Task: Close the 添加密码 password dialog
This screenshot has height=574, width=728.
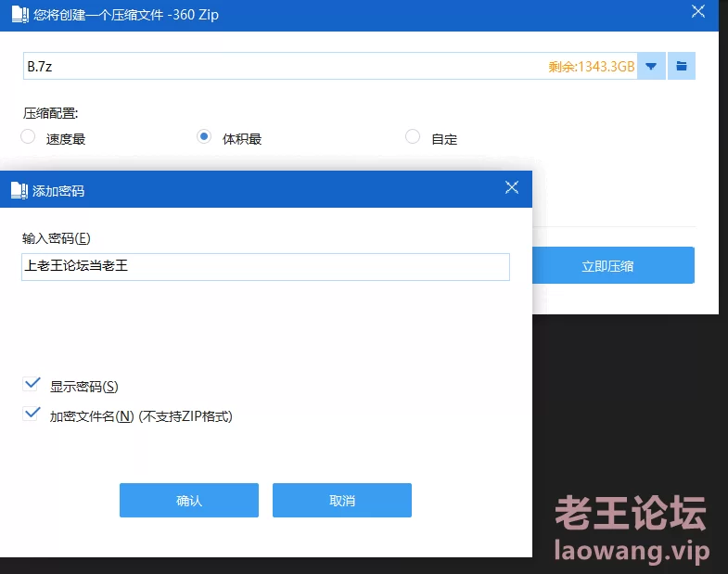Action: click(x=512, y=188)
